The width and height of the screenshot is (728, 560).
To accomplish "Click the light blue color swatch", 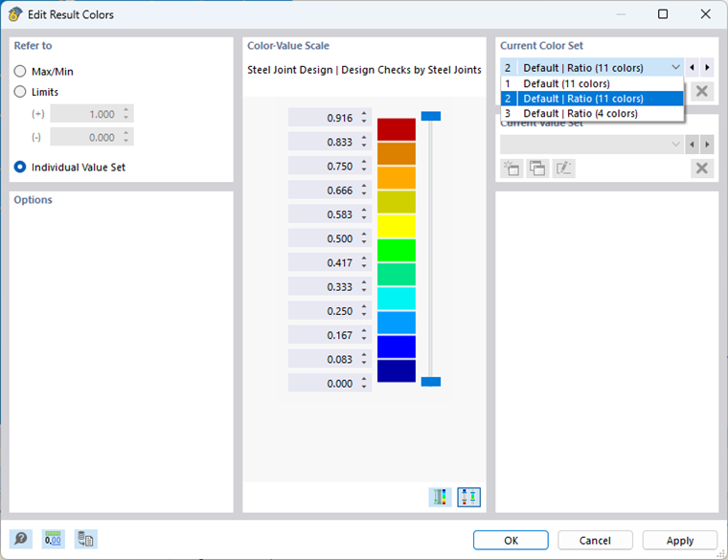I will pos(396,323).
